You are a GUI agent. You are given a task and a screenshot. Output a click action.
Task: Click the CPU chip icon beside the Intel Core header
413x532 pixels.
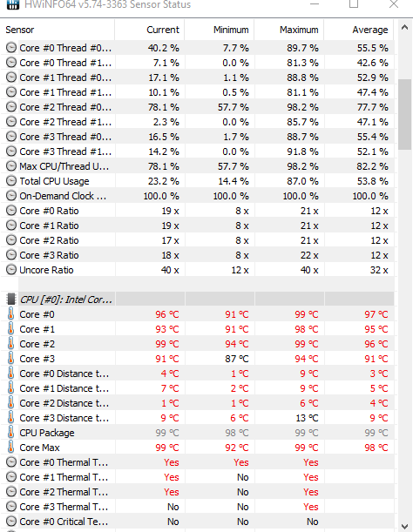coord(10,300)
